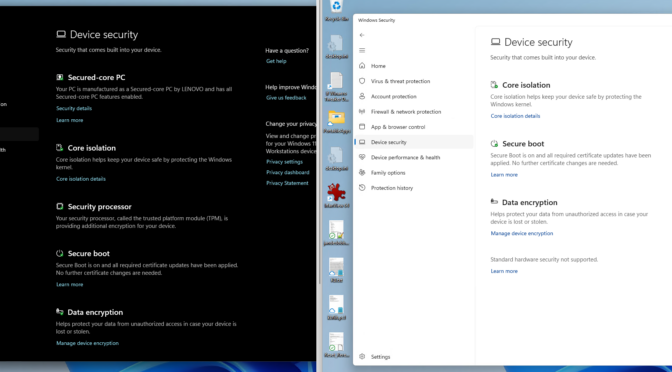Click Security processor heading in dark window
672x372 pixels.
pos(99,207)
